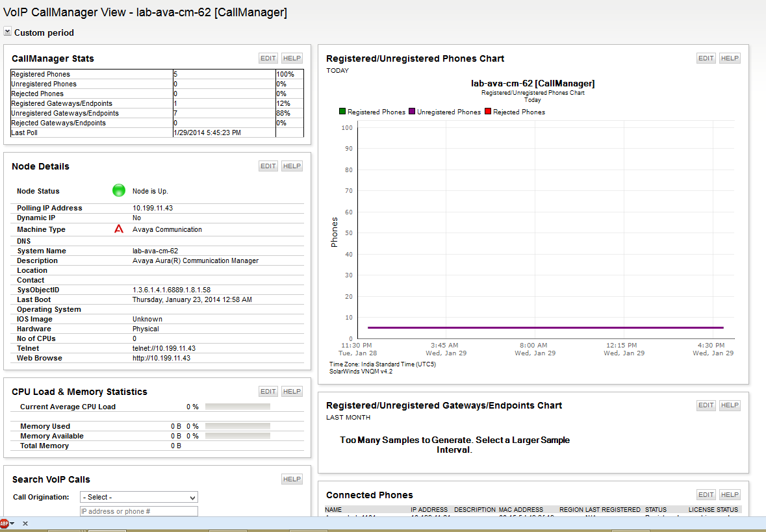Click the SysObjectID value 1.3.6.1.4.1.6889.1.8.1.58
766x532 pixels.
coord(172,290)
